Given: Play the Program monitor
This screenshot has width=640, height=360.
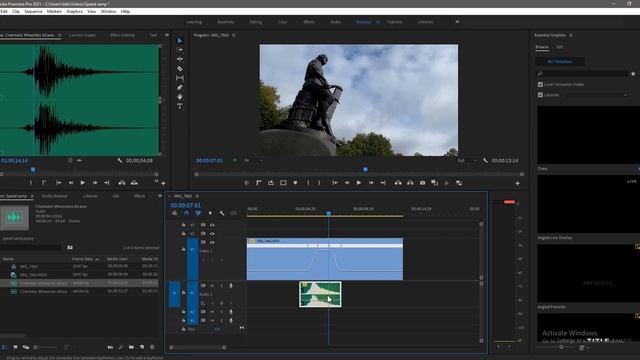Looking at the screenshot, I should [x=359, y=183].
